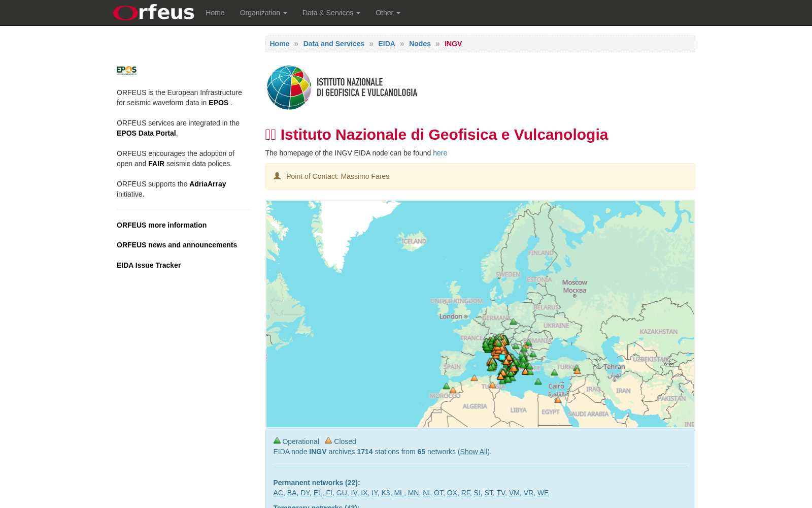The height and width of the screenshot is (508, 812).
Task: Select the orange station marker in Morocco
Action: (x=453, y=390)
